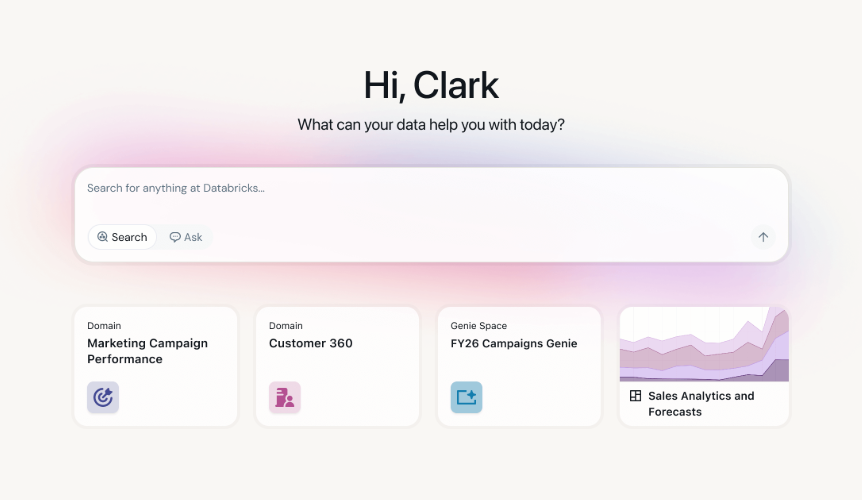Click the pink Customer 360 icon

coord(285,397)
